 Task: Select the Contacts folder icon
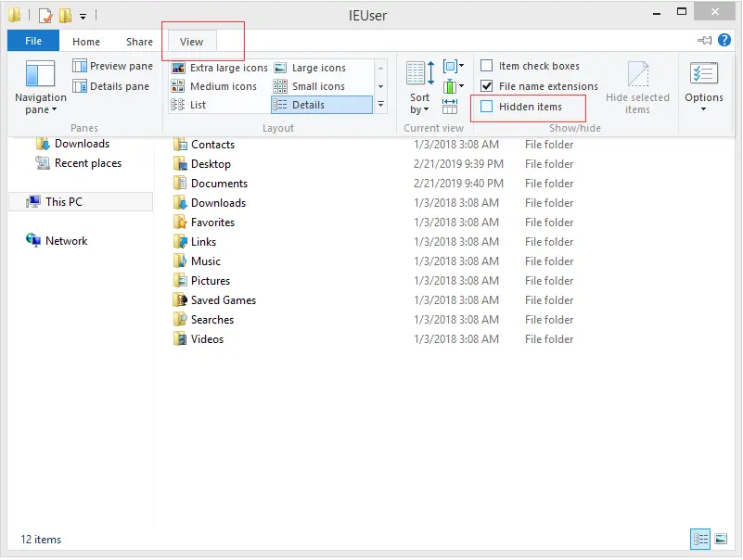point(180,145)
